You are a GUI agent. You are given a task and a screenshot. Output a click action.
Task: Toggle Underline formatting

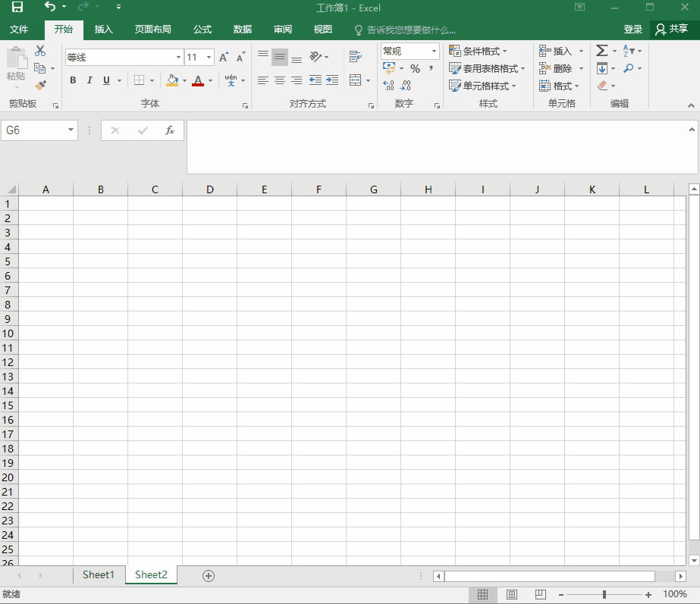pyautogui.click(x=106, y=80)
